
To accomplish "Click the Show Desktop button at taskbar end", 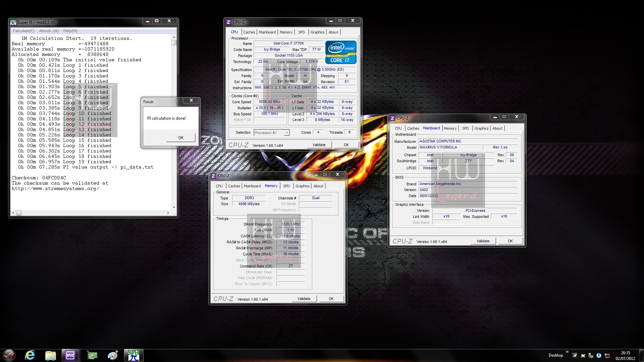I will pos(641,355).
